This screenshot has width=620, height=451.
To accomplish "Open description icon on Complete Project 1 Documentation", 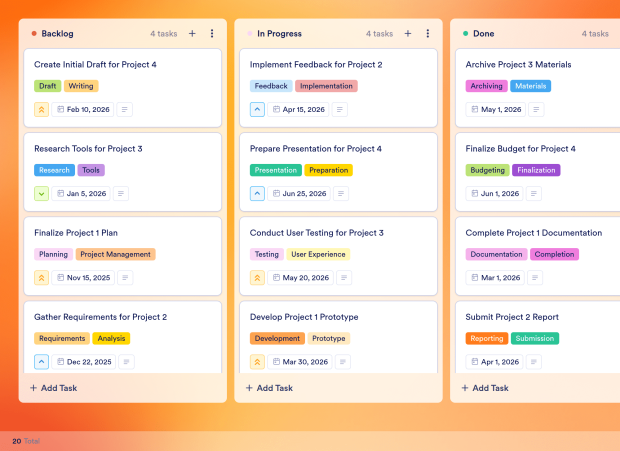I will (x=535, y=278).
